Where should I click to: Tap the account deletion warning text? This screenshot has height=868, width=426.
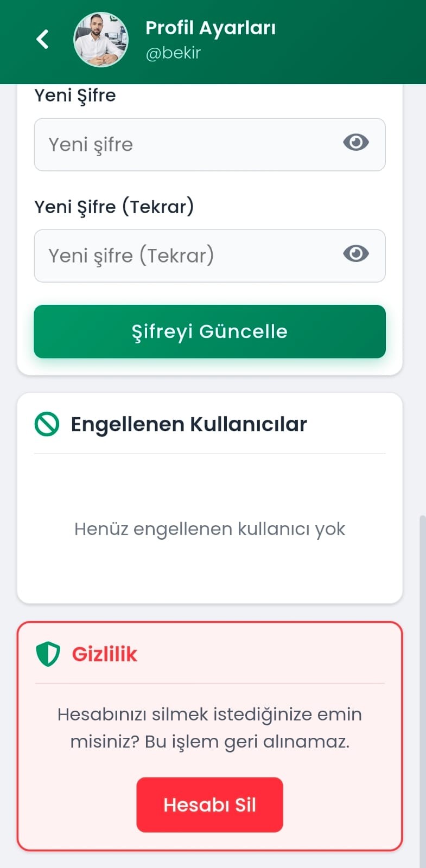tap(209, 727)
